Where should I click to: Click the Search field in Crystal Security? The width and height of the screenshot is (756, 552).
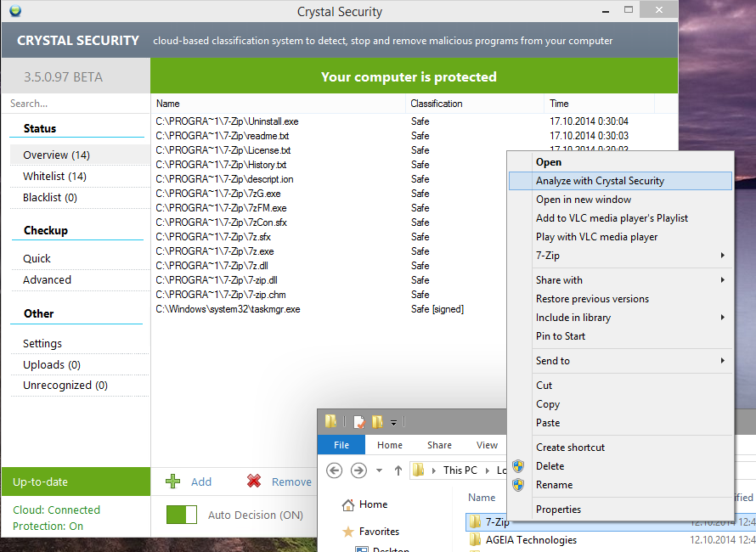(x=76, y=103)
